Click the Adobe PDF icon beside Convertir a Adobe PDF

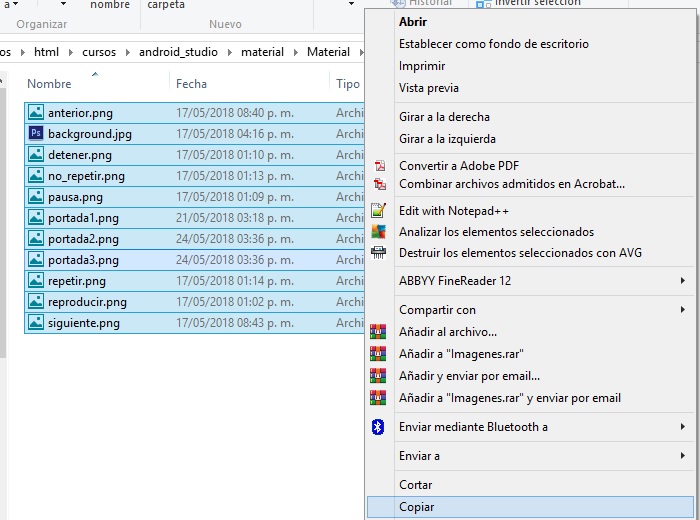point(379,166)
